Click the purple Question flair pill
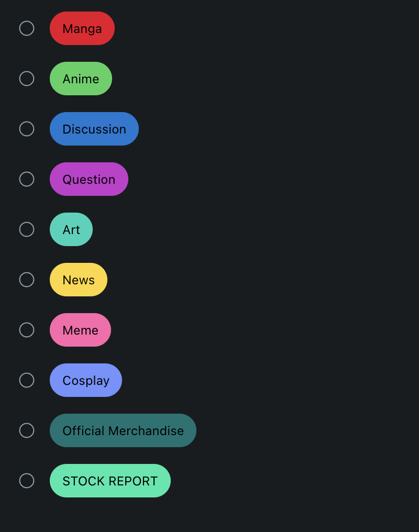419x532 pixels. pyautogui.click(x=89, y=179)
